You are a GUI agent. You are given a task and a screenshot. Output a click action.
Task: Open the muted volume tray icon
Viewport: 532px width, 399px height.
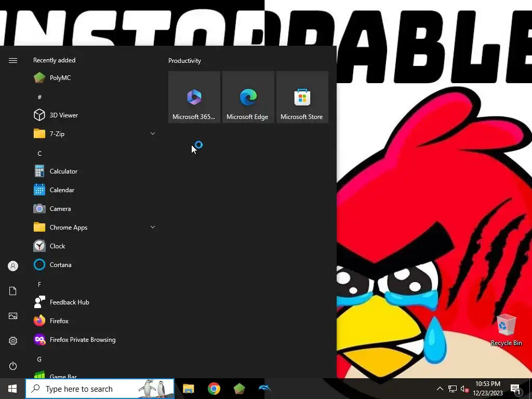tap(464, 389)
